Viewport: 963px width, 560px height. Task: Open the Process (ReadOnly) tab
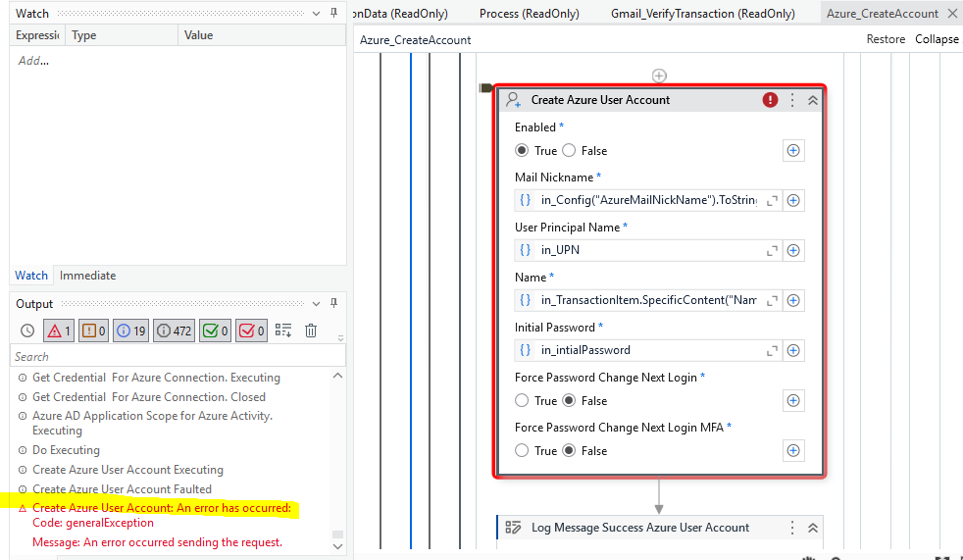coord(530,14)
